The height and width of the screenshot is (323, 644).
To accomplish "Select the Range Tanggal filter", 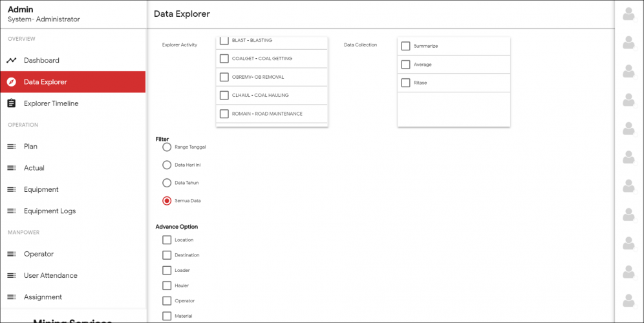I will pyautogui.click(x=167, y=147).
